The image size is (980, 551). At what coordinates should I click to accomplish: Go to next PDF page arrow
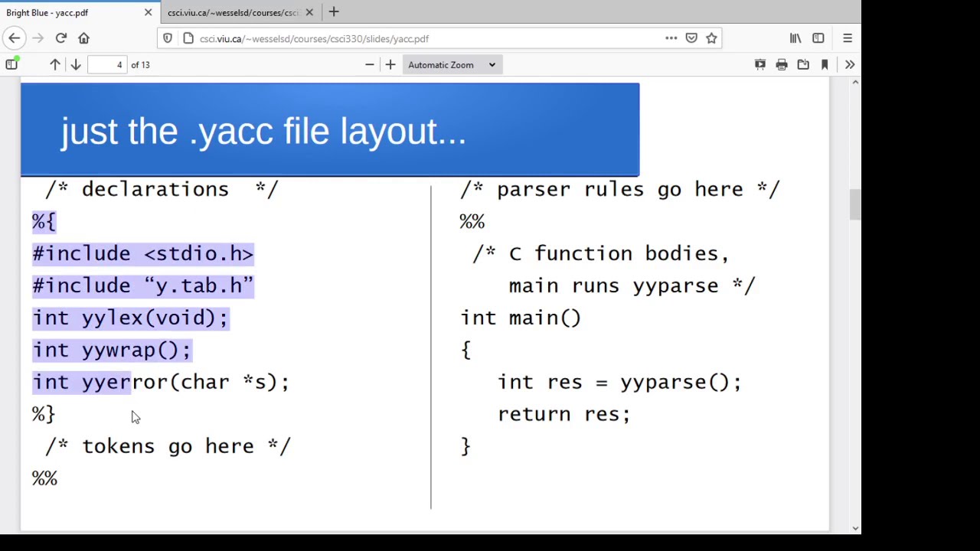click(76, 65)
